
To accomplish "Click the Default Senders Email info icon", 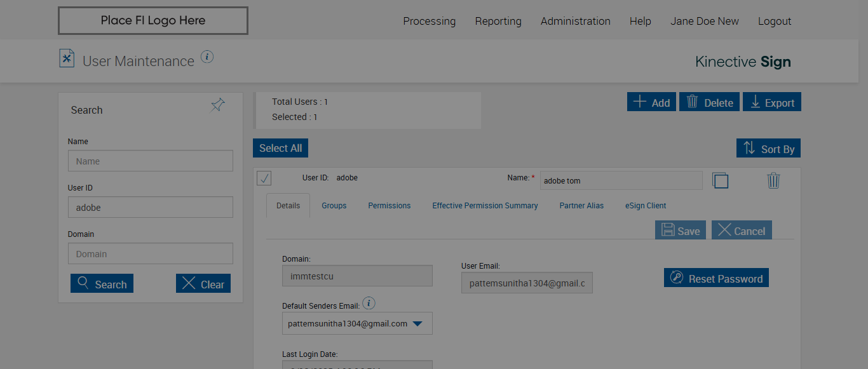I will click(369, 303).
